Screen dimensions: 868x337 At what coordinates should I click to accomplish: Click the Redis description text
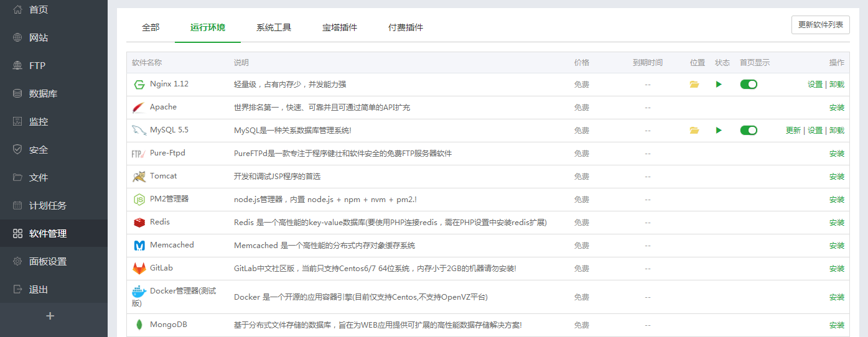pos(390,223)
